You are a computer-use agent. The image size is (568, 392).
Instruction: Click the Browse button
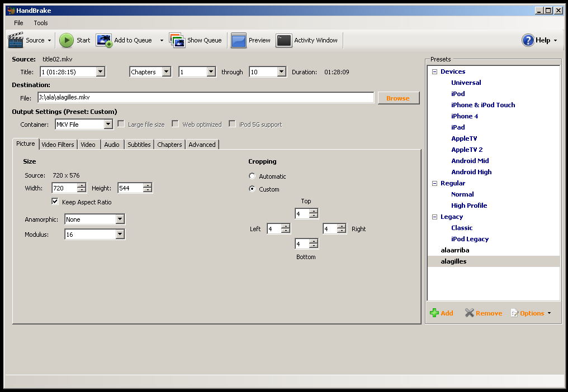pos(399,98)
